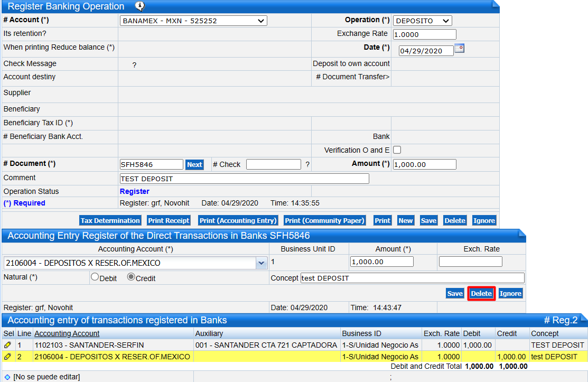Screen dimensions: 588x382
Task: Click the Tax Determination button
Action: pyautogui.click(x=110, y=220)
